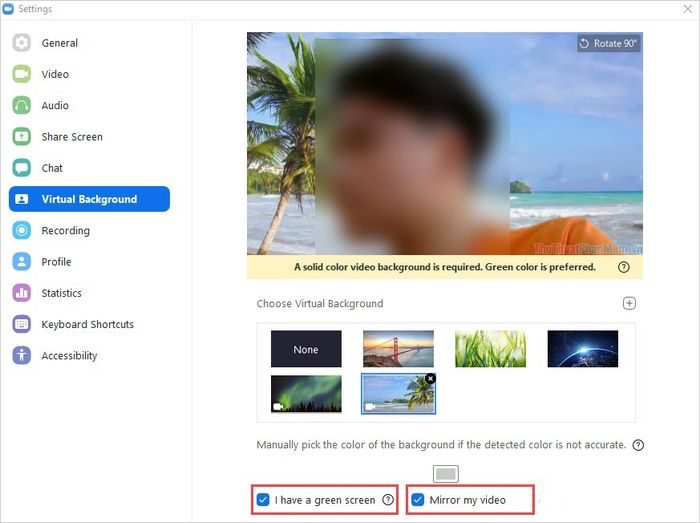700x523 pixels.
Task: Open Recording settings
Action: click(x=66, y=230)
